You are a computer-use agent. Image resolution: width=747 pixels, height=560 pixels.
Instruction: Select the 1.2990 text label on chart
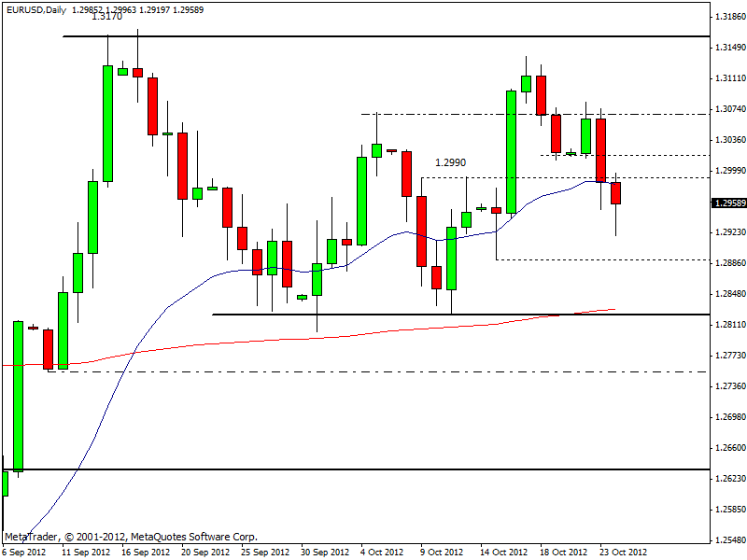(x=450, y=162)
